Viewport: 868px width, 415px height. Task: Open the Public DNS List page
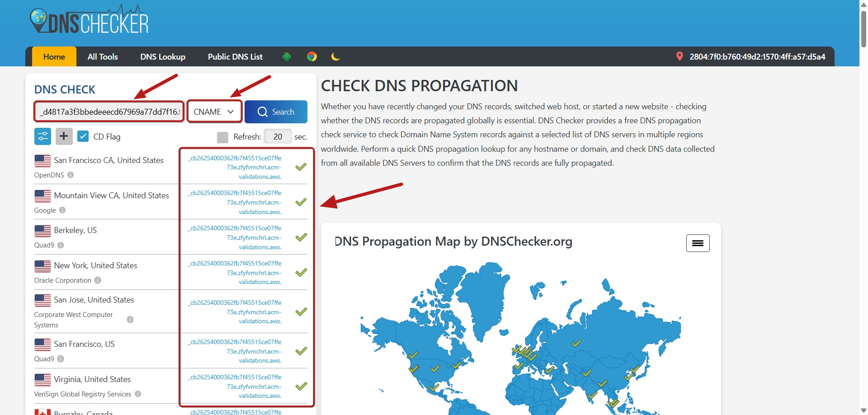coord(235,56)
